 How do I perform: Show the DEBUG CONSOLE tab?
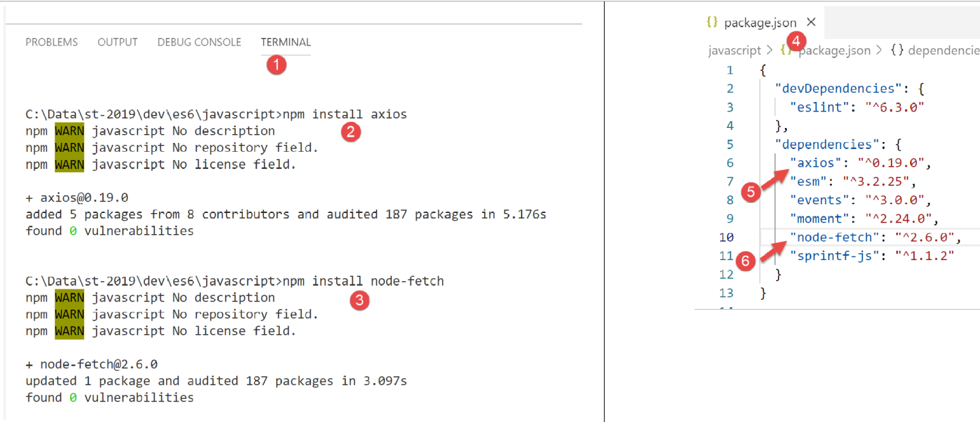pos(199,42)
